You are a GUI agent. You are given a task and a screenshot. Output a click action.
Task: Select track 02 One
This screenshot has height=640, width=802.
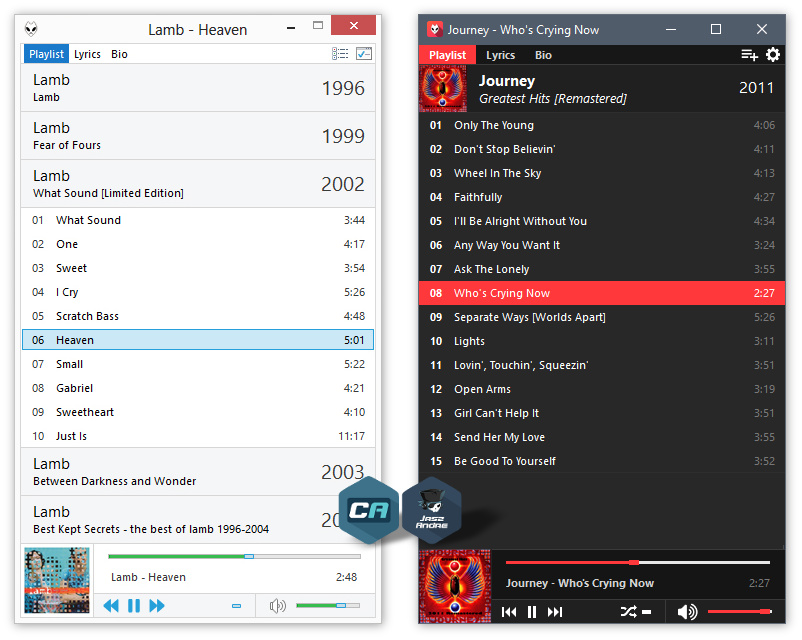pos(198,244)
